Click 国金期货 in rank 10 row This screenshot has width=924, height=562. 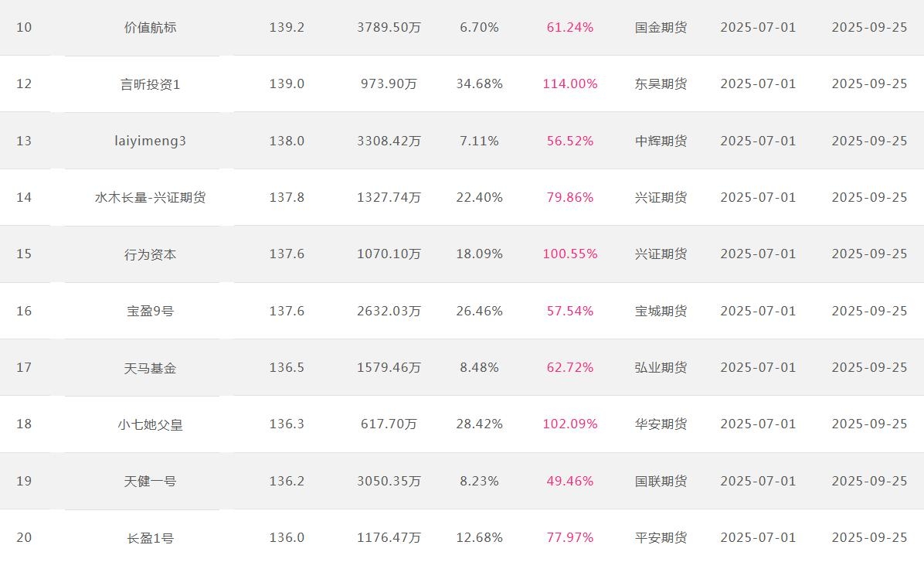pyautogui.click(x=661, y=28)
